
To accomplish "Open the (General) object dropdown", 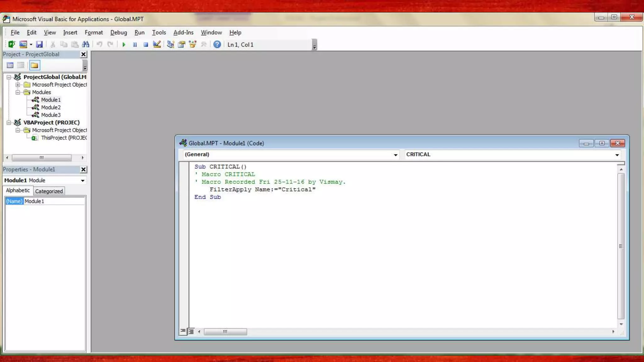I will point(395,155).
